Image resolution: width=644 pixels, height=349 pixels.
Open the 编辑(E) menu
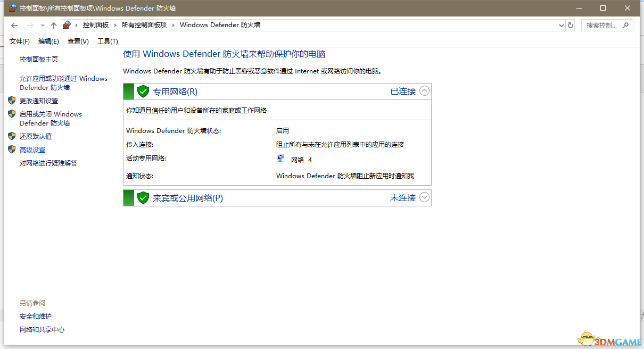pos(48,41)
